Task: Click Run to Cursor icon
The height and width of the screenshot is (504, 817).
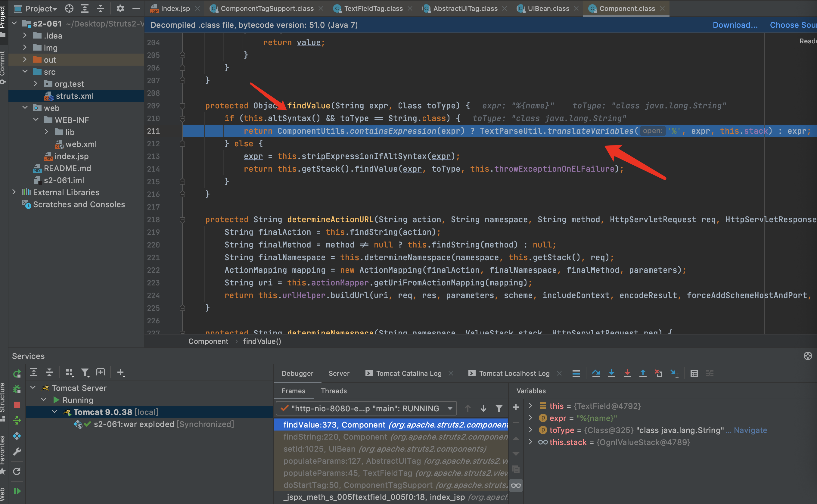Action: (674, 373)
